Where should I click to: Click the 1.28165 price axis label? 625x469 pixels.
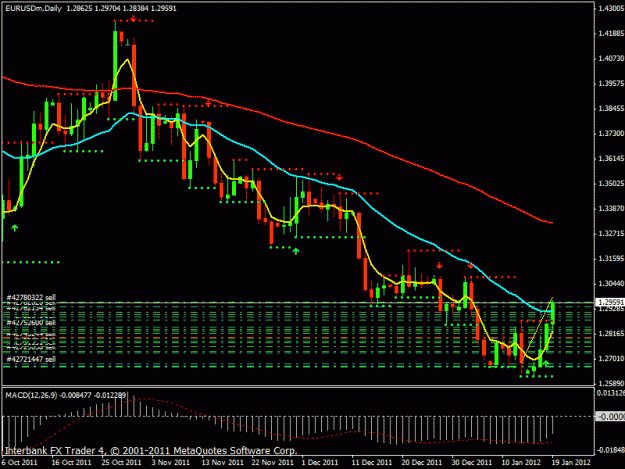611,334
